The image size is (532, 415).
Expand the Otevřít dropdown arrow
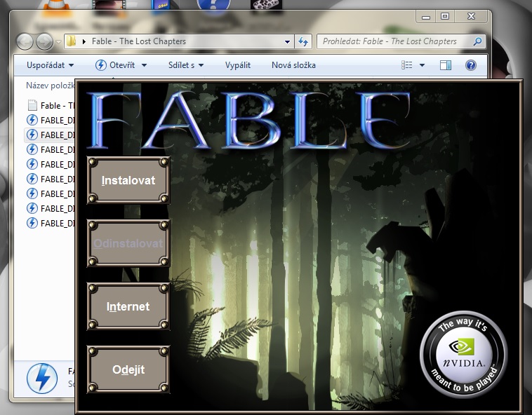pyautogui.click(x=144, y=65)
